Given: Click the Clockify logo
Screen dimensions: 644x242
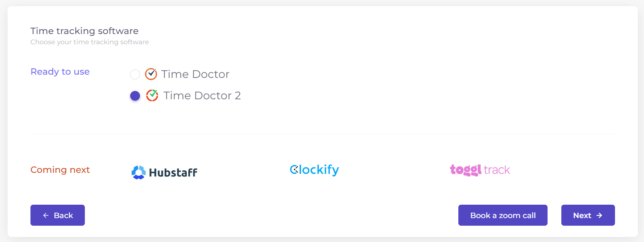Looking at the screenshot, I should (314, 170).
